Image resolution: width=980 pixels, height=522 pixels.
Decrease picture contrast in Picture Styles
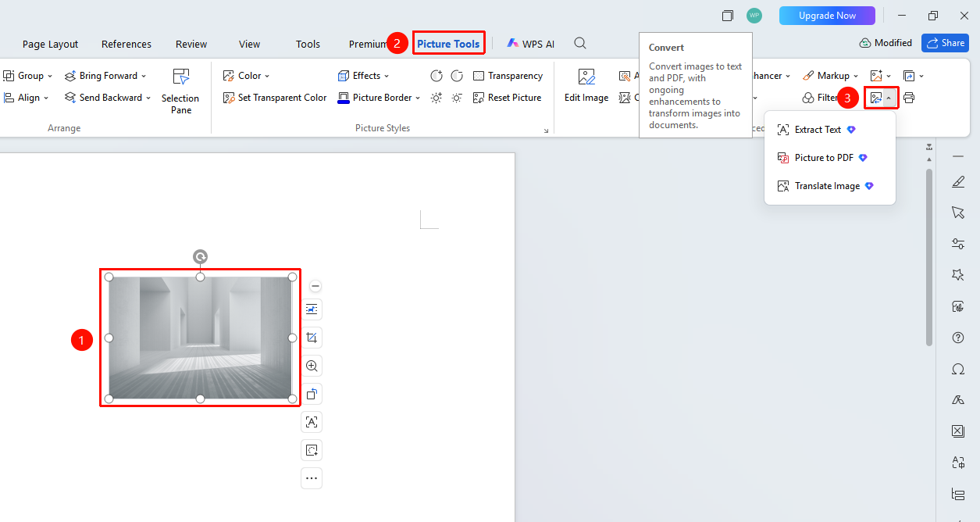coord(457,76)
